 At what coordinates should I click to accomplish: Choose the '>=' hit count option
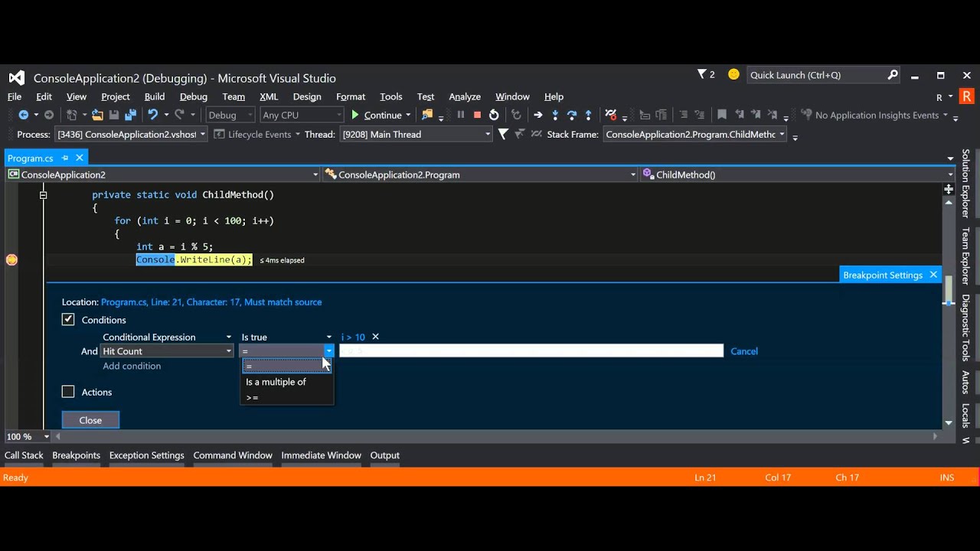click(x=286, y=398)
